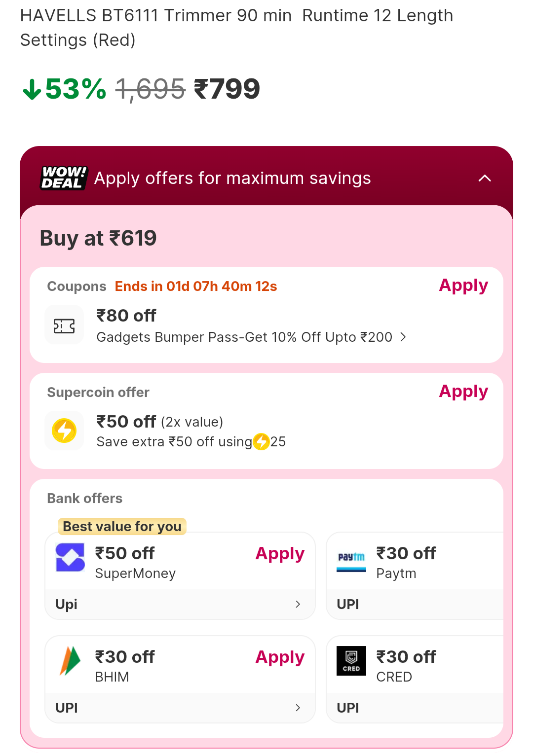Tap the small Supercoin icon beside 25
Screen dimensions: 533x756
(261, 442)
